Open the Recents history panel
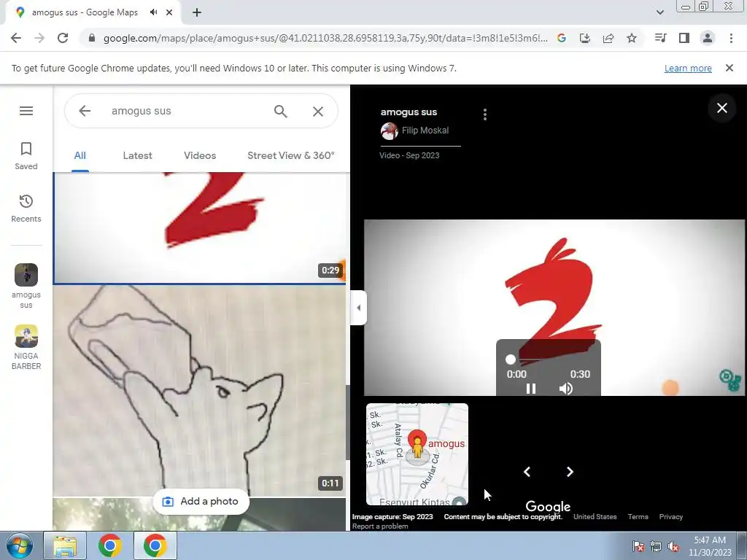The height and width of the screenshot is (560, 747). (x=26, y=209)
